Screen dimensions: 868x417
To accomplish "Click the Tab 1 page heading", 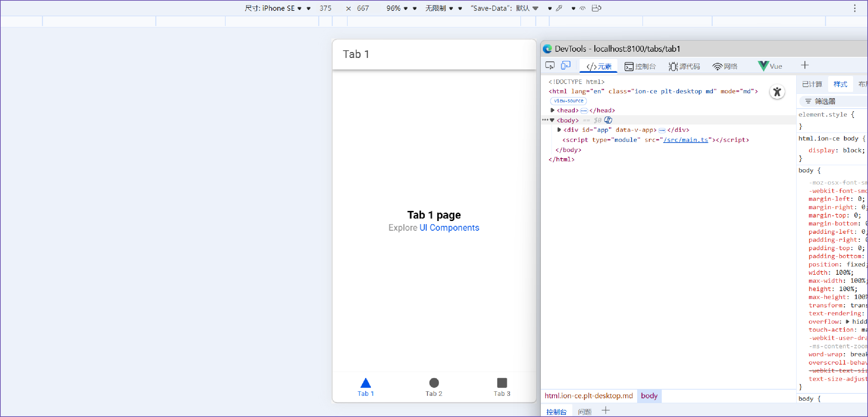I will [434, 215].
